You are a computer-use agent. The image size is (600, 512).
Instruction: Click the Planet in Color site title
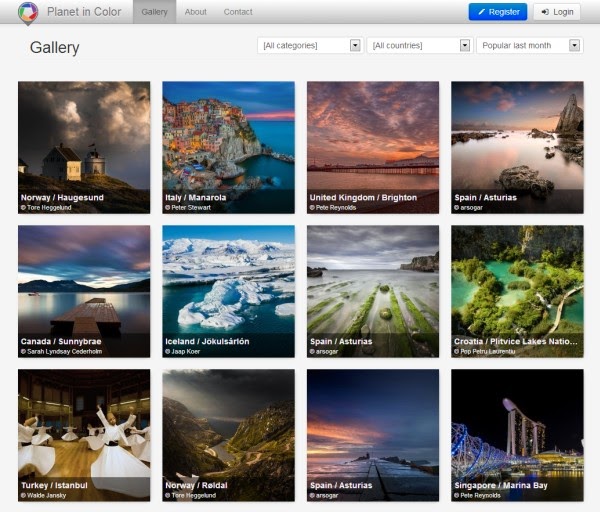[x=84, y=12]
